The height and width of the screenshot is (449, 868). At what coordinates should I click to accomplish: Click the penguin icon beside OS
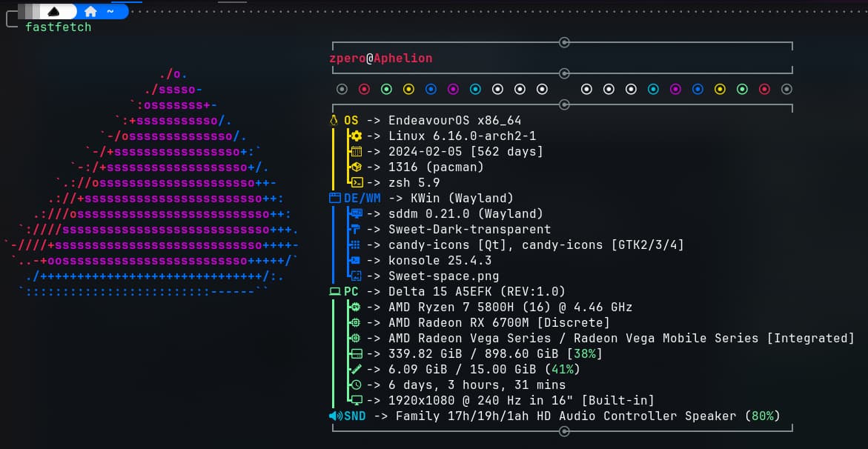(x=334, y=120)
